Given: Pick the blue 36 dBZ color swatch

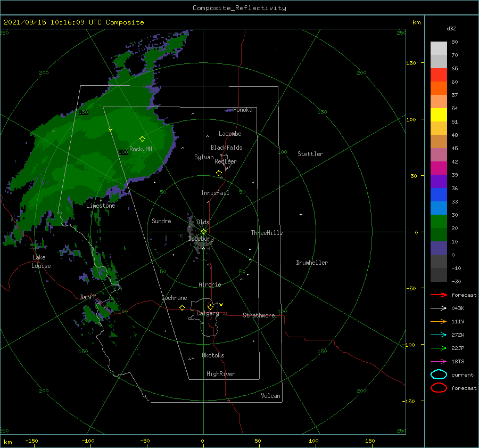Looking at the screenshot, I should tap(439, 194).
